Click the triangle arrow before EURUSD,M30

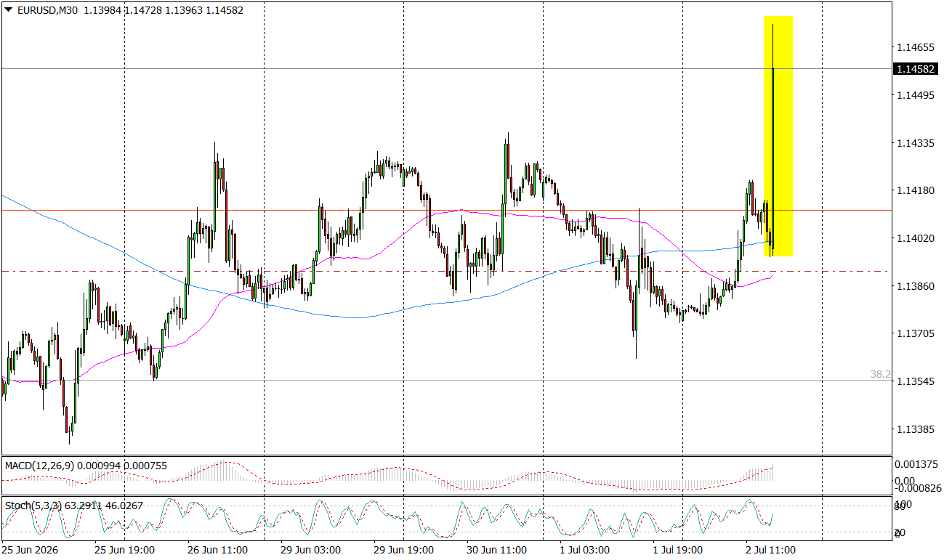coord(8,10)
